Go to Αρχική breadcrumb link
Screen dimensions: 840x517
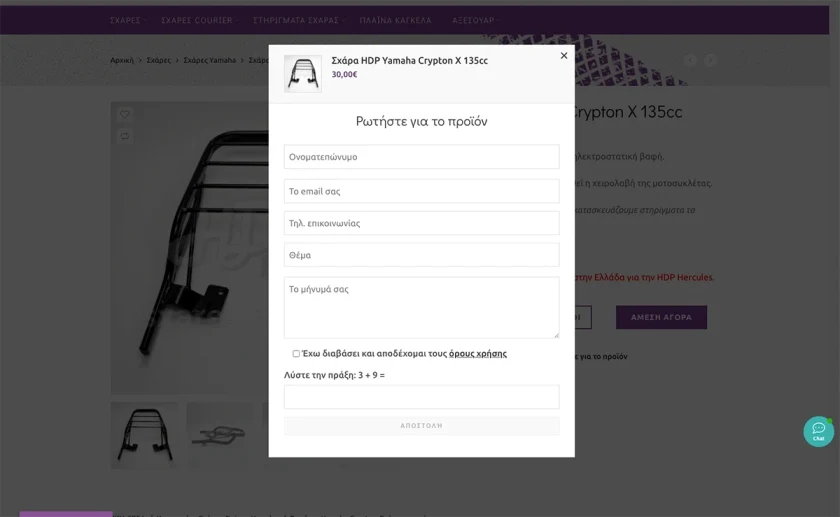[122, 60]
